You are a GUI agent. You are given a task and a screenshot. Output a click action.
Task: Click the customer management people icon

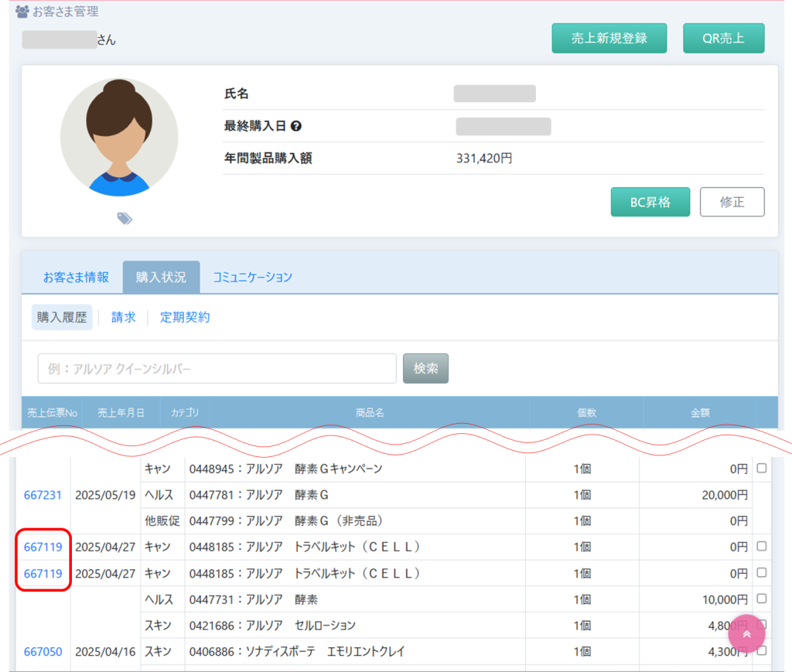click(22, 12)
